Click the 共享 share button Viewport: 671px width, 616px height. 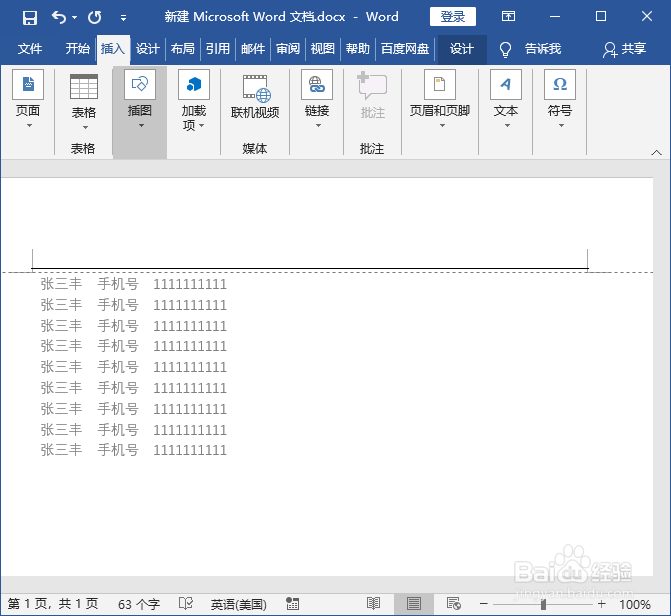click(x=624, y=49)
